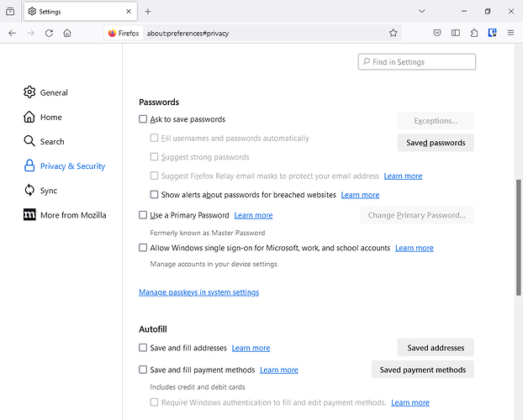Save page to Pocket icon
Screen dimensions: 523x420
click(437, 33)
